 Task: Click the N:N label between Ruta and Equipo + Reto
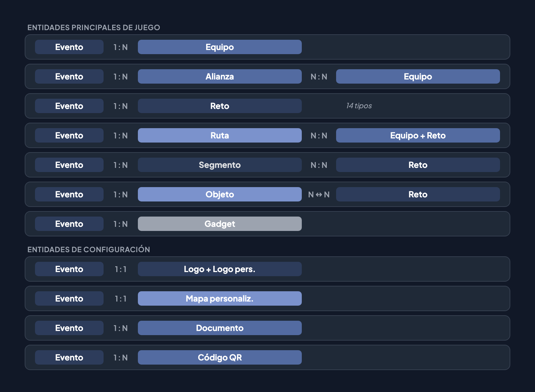tap(319, 136)
